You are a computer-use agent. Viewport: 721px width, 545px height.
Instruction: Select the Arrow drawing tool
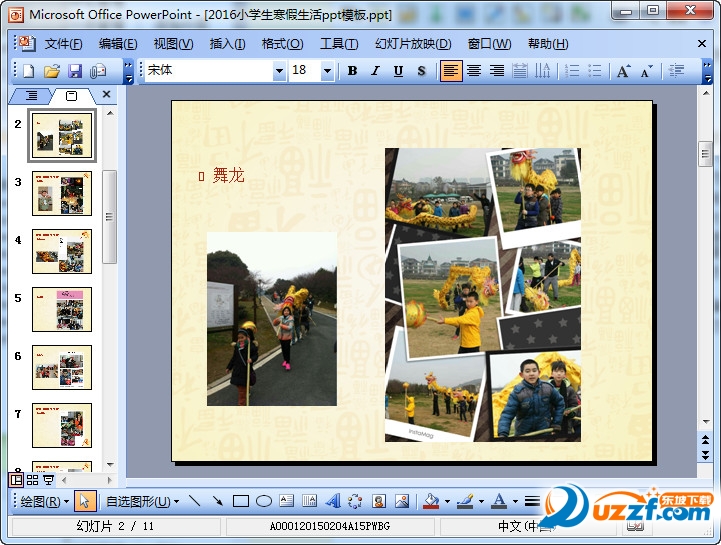pyautogui.click(x=217, y=501)
